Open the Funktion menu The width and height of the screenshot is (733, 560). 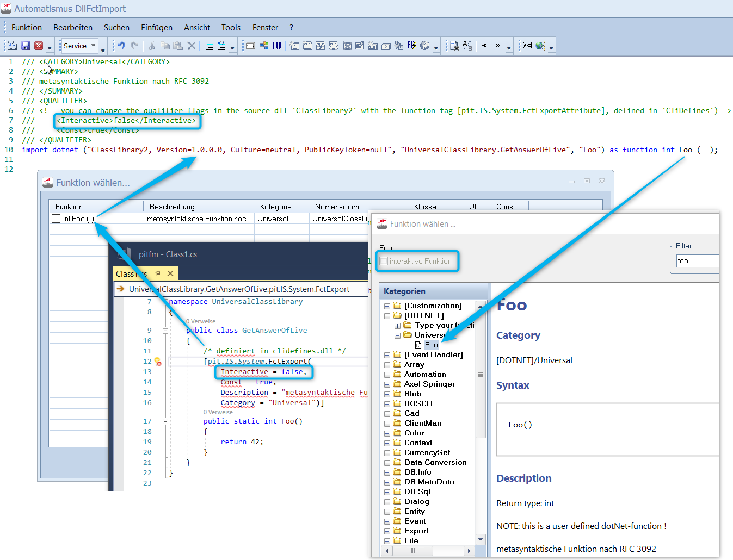pos(27,28)
